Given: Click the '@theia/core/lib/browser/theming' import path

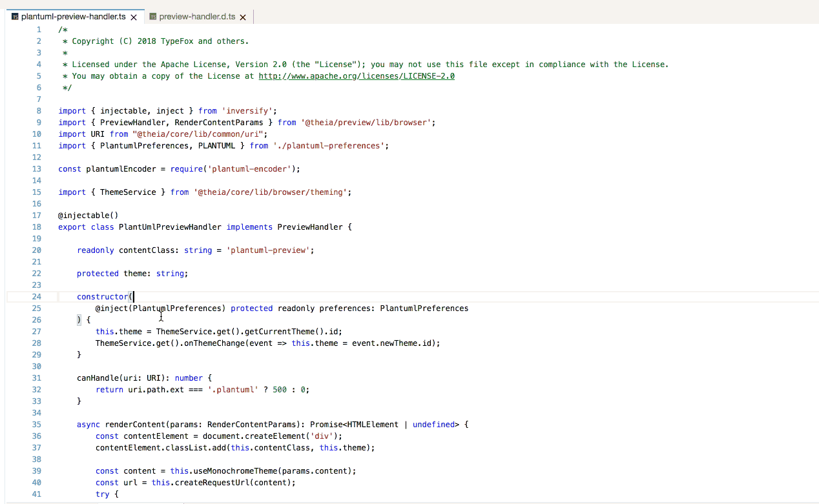Looking at the screenshot, I should tap(270, 192).
